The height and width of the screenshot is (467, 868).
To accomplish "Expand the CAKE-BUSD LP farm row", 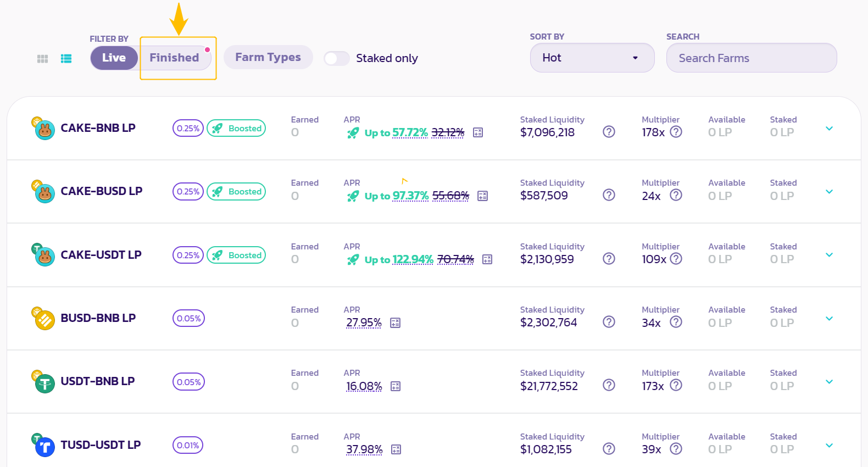I will 830,192.
